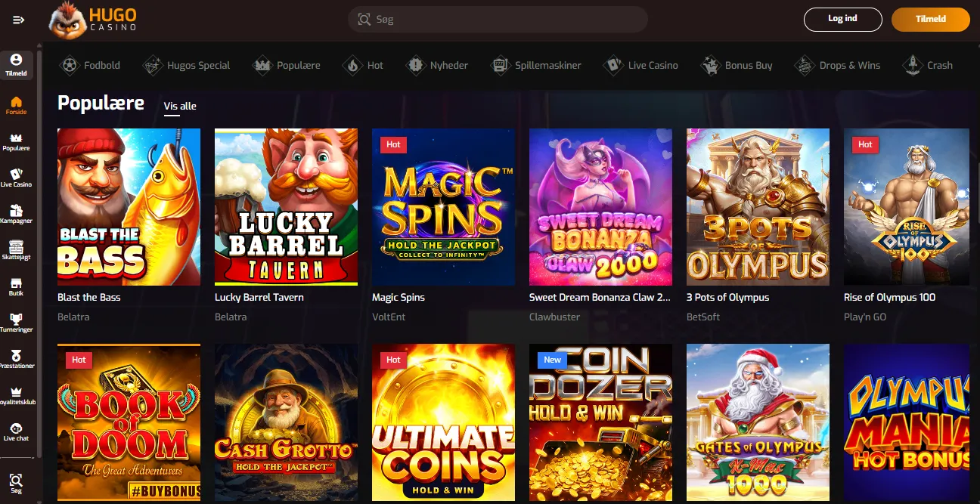This screenshot has height=504, width=980.
Task: Open Sweet Dream Bonanza Claw 2000 thumbnail
Action: tap(600, 207)
